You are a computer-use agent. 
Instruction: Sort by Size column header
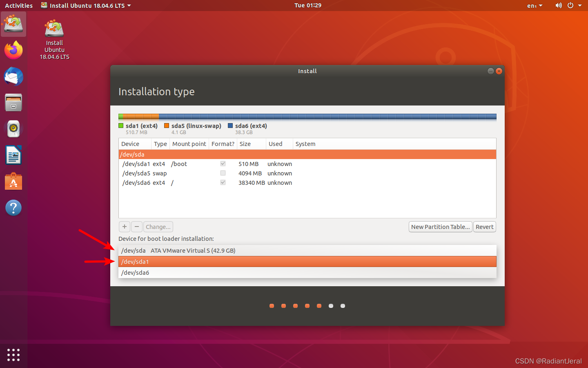click(x=252, y=144)
